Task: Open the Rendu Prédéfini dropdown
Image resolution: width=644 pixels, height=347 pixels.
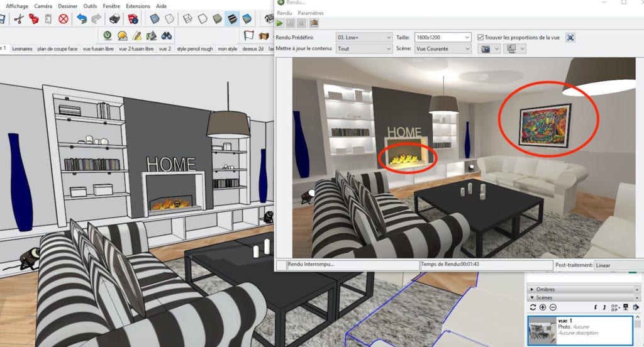Action: 364,37
